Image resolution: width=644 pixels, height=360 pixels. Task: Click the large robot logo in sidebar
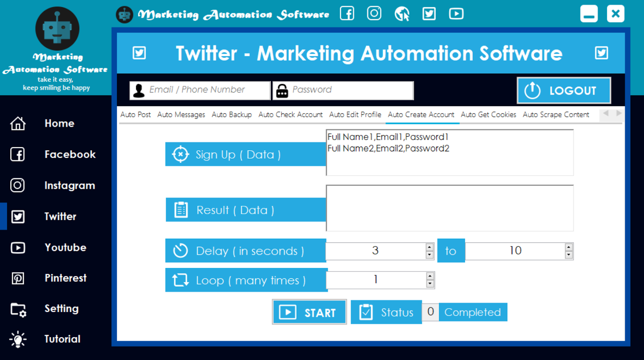[57, 29]
